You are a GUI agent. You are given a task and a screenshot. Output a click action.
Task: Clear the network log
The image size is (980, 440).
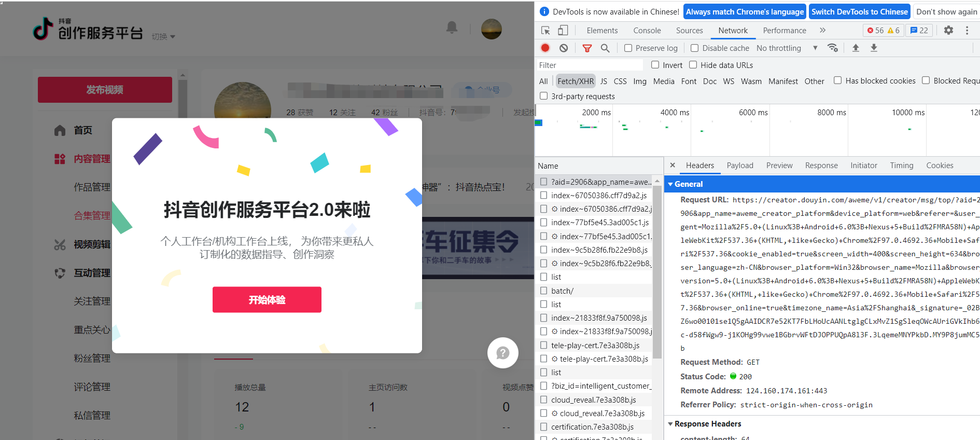[564, 48]
